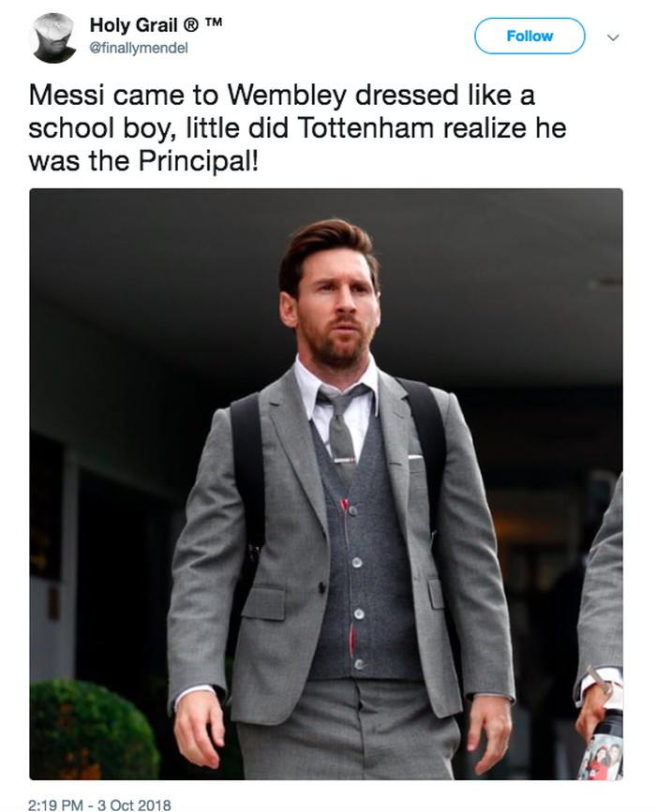Select the tweet text about Wembley

tap(297, 128)
